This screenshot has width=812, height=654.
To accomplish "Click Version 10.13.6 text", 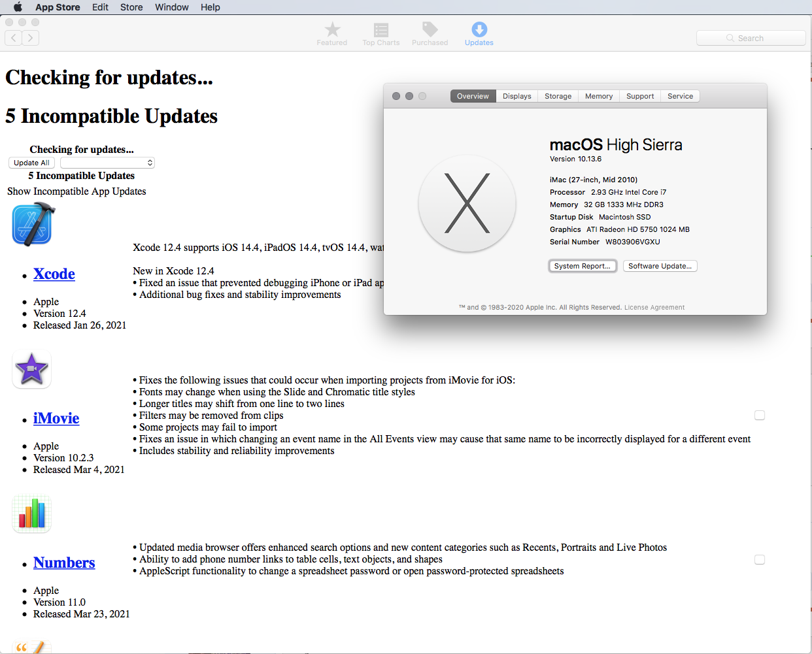I will (x=575, y=159).
